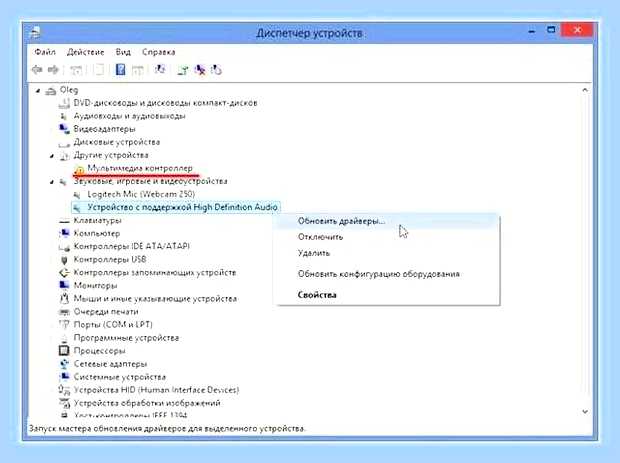
Task: Choose Удалить from context menu
Action: click(387, 253)
